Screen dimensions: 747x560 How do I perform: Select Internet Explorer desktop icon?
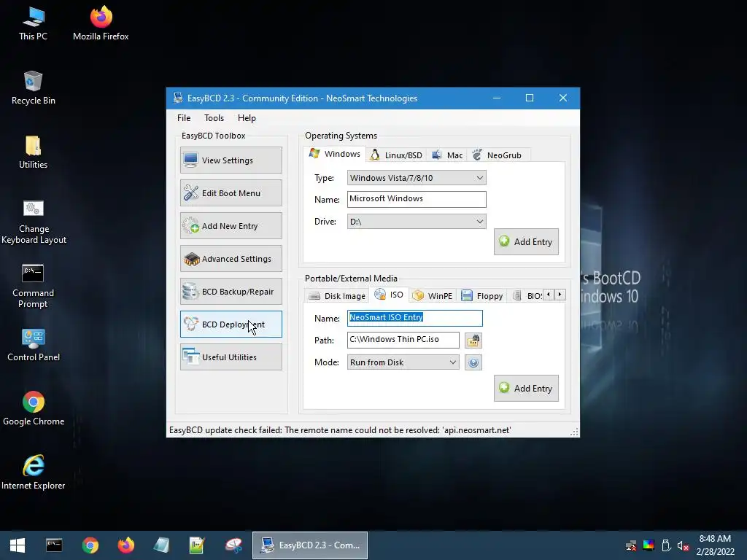(x=34, y=472)
